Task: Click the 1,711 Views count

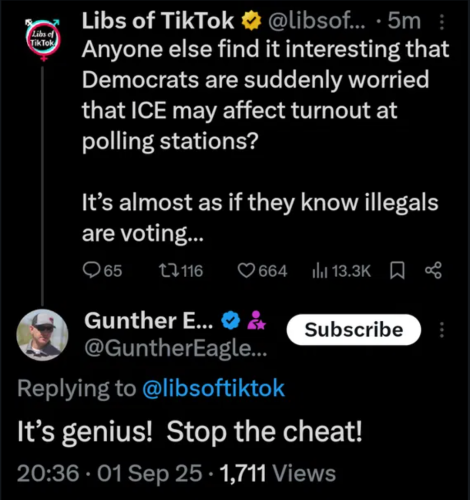Action: pos(278,473)
